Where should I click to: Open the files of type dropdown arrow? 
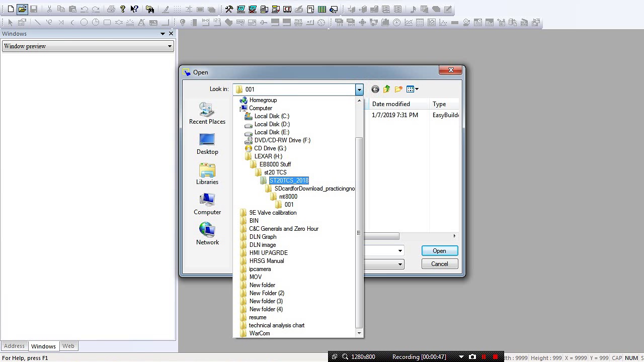(400, 264)
